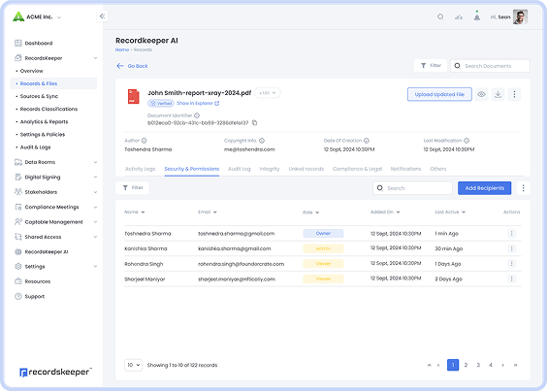Viewport: 547px width, 392px height.
Task: Copy the document identifier to clipboard
Action: (255, 122)
